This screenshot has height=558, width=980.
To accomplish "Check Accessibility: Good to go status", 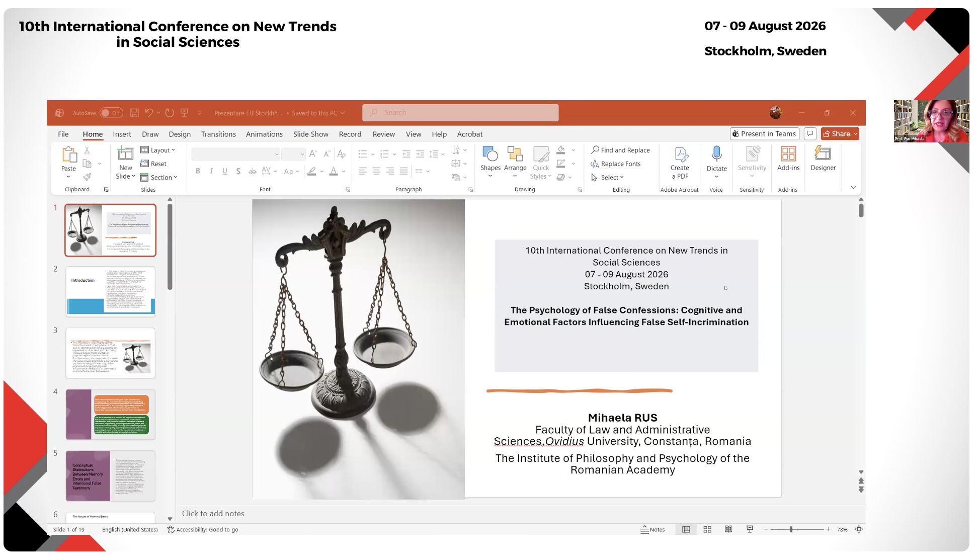I will (203, 529).
